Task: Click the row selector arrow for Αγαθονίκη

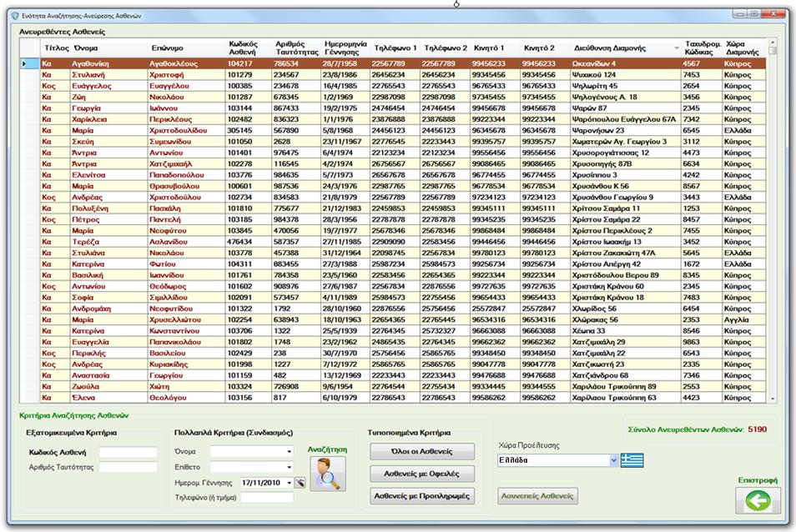Action: pyautogui.click(x=25, y=63)
